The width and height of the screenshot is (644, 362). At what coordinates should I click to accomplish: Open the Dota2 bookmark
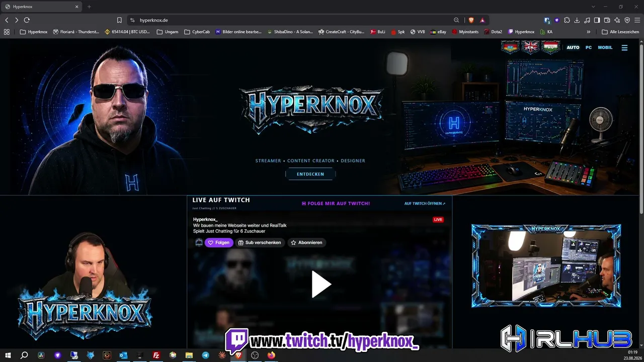coord(493,32)
